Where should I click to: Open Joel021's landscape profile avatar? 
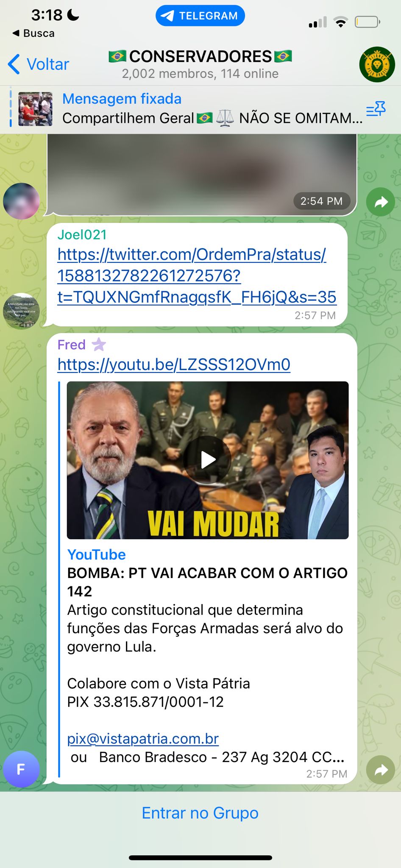[21, 311]
